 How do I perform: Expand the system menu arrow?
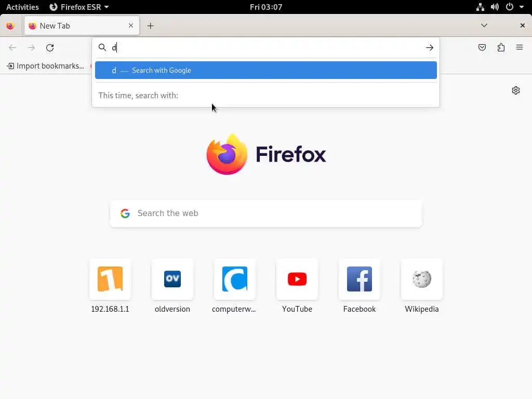click(522, 7)
